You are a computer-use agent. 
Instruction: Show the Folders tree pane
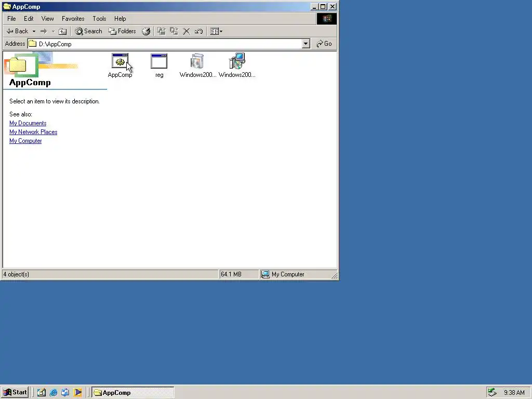[122, 31]
